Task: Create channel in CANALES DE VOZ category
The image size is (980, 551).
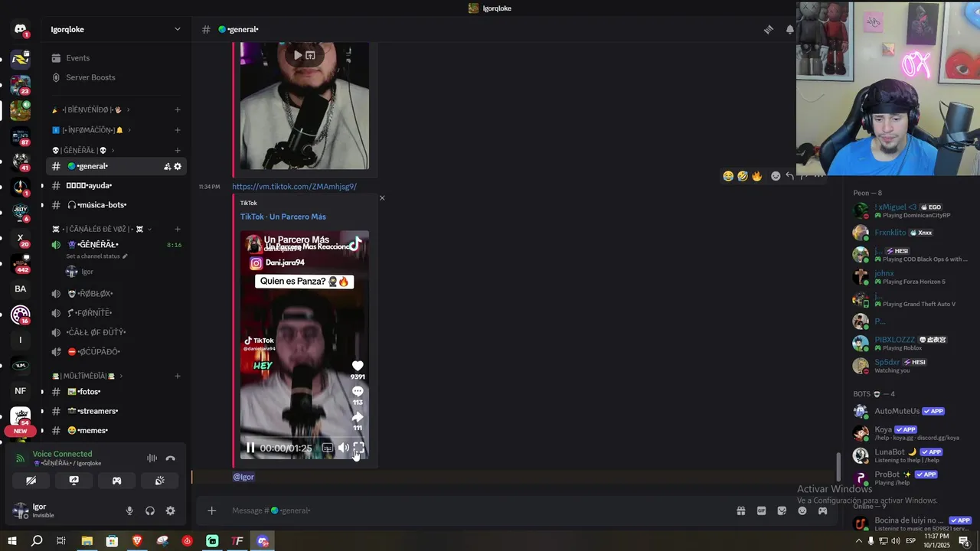Action: tap(178, 230)
